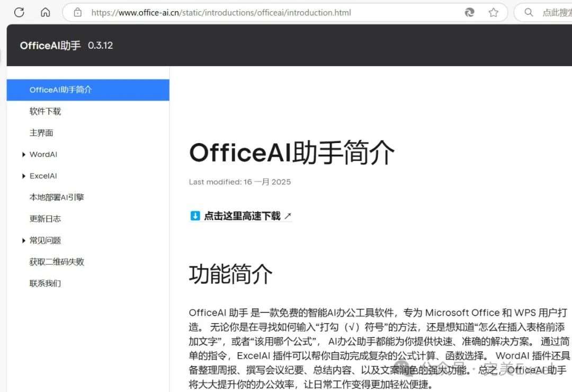Click the Edge-style icon in address bar
572x392 pixels.
pyautogui.click(x=469, y=12)
